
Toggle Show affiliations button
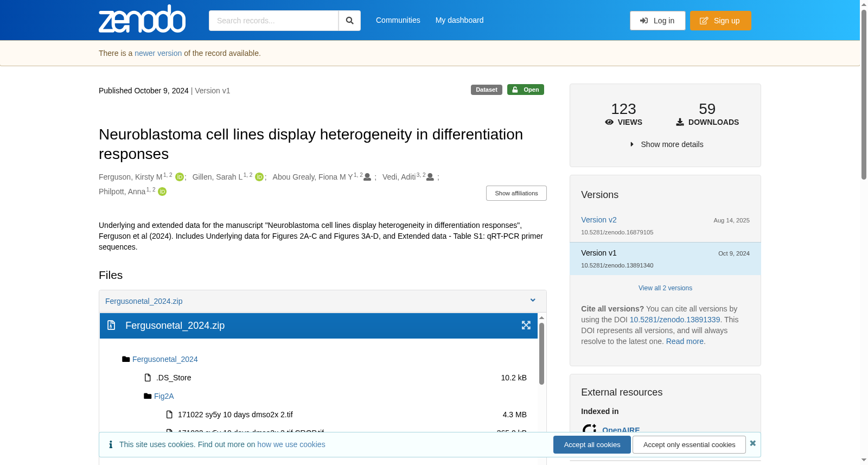pyautogui.click(x=516, y=193)
